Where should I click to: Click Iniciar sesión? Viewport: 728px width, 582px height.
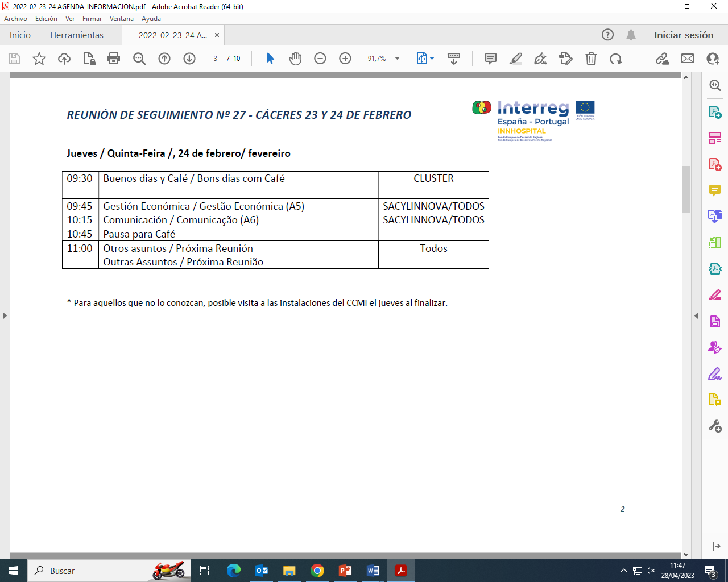point(683,35)
